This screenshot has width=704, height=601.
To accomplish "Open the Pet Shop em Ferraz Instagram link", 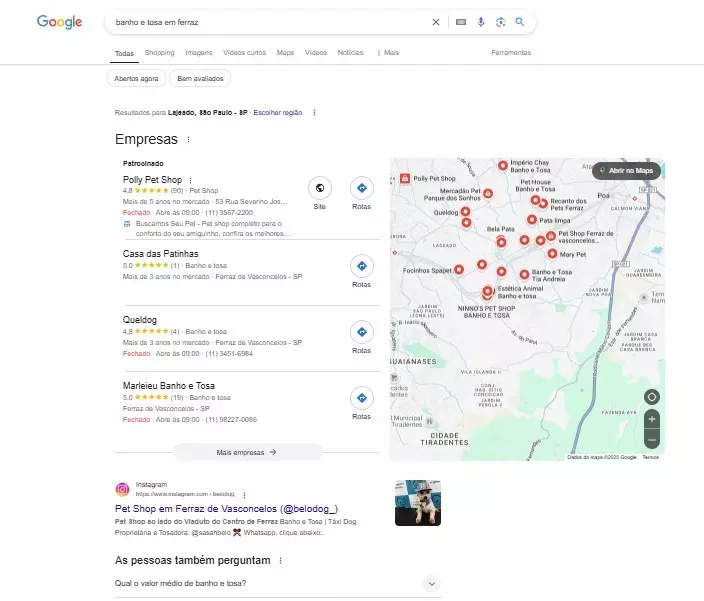I will (226, 509).
